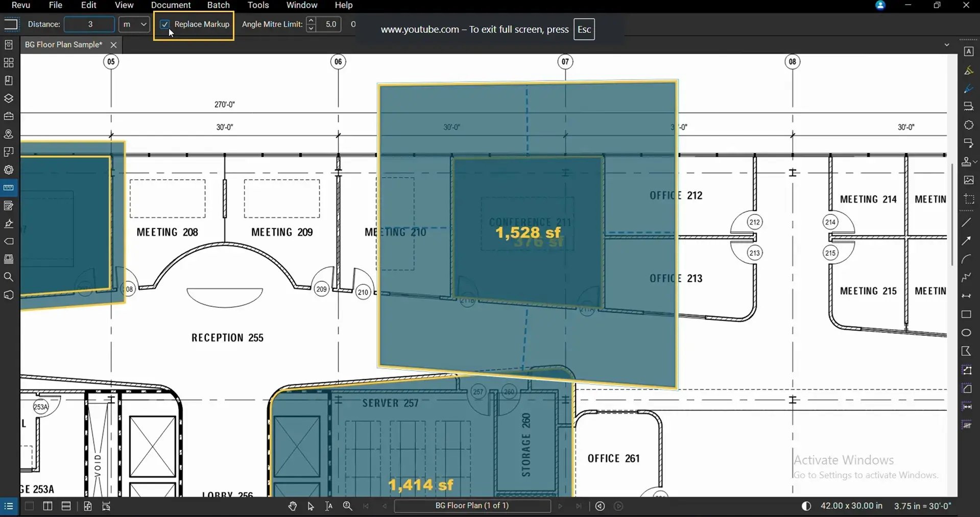The width and height of the screenshot is (980, 517).
Task: Select the Perimeter measurement tool
Action: (x=967, y=371)
